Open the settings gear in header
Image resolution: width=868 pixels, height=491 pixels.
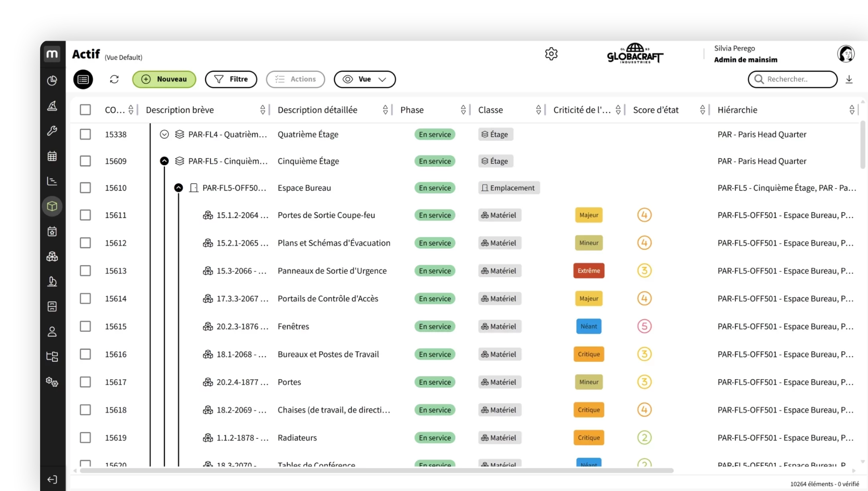pos(551,54)
